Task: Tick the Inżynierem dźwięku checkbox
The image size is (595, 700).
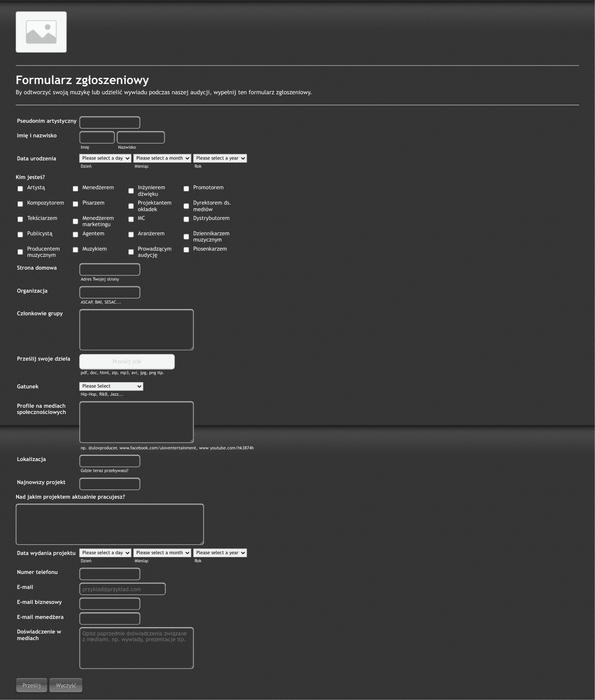Action: (131, 191)
